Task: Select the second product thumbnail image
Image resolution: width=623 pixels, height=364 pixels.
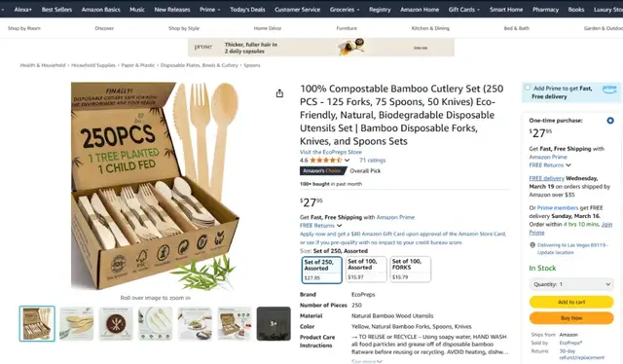Action: click(x=77, y=323)
